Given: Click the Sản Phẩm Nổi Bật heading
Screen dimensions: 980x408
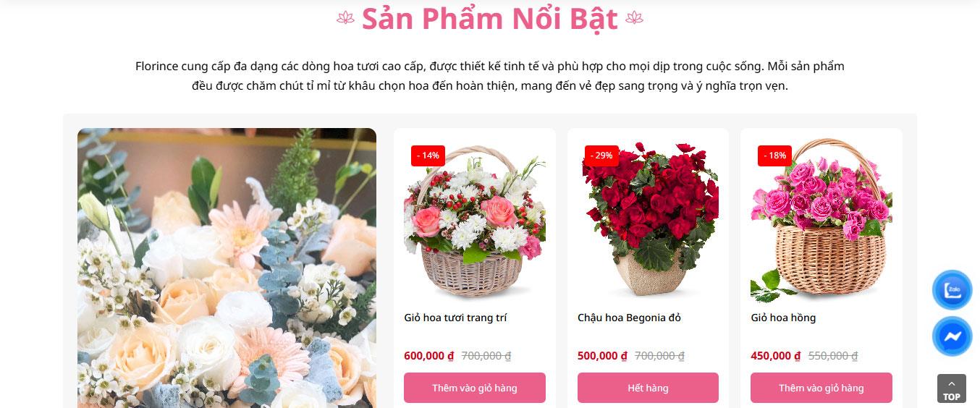Looking at the screenshot, I should click(x=490, y=19).
